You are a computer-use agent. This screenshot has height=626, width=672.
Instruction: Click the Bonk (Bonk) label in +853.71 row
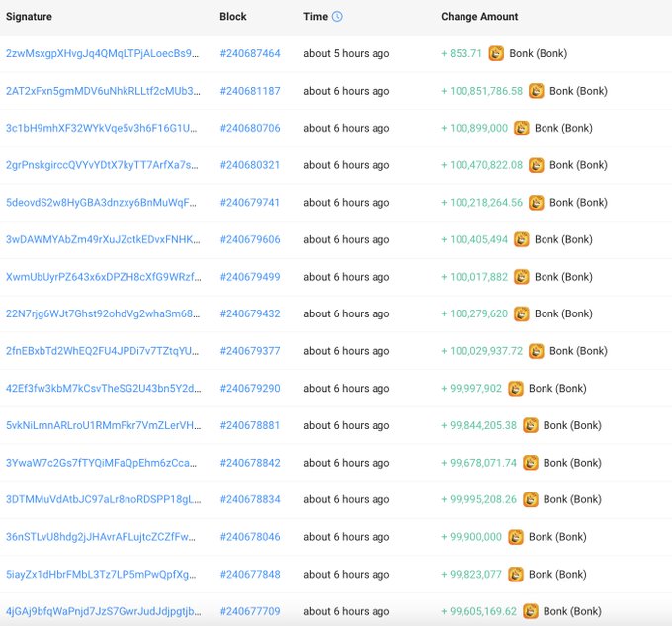tap(538, 54)
